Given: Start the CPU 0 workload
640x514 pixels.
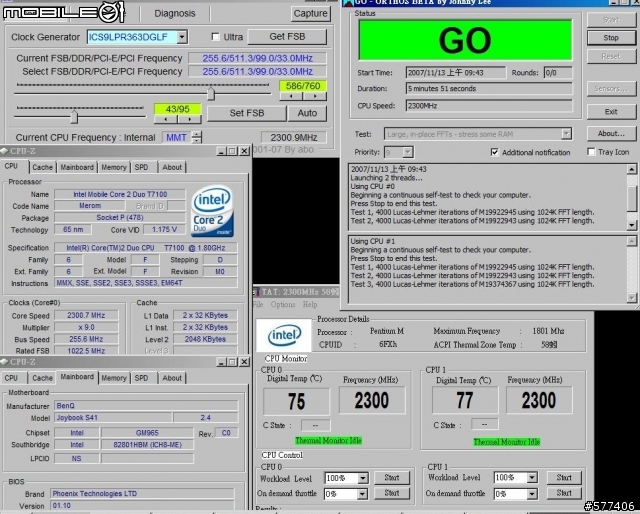Looking at the screenshot, I should [x=392, y=478].
